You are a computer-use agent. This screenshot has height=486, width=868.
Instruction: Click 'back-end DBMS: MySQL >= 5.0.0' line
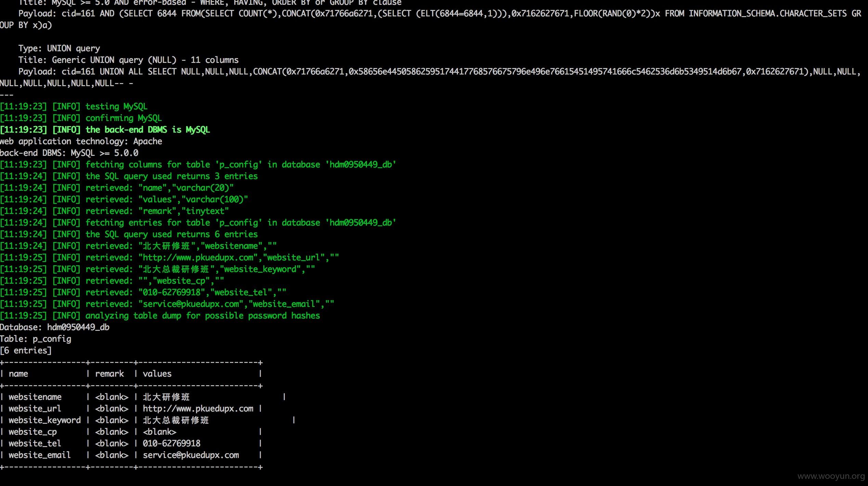coord(69,153)
